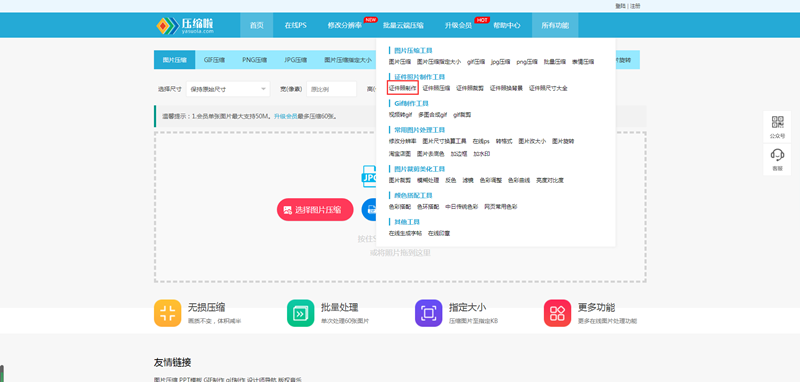Click the red 选择图片压缩 button
This screenshot has height=382, width=800.
[315, 210]
